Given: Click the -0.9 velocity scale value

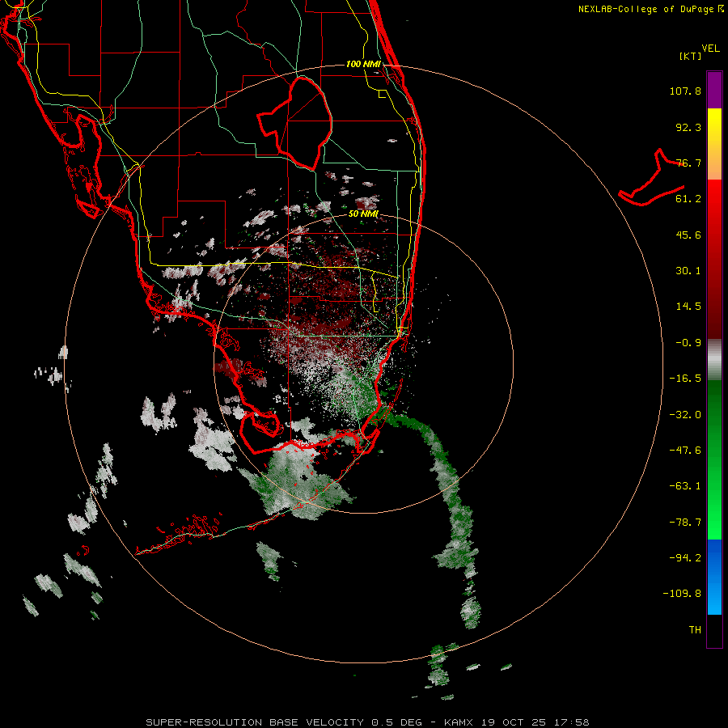Looking at the screenshot, I should coord(688,343).
